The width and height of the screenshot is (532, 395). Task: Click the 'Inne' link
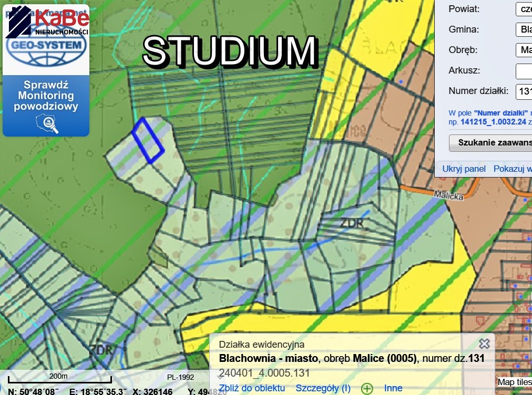[x=393, y=388]
